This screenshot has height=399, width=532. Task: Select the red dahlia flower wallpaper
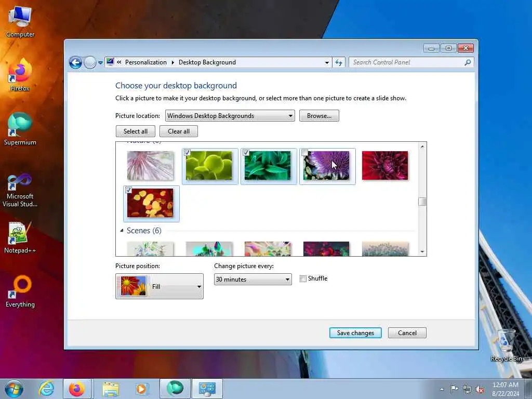tap(385, 166)
